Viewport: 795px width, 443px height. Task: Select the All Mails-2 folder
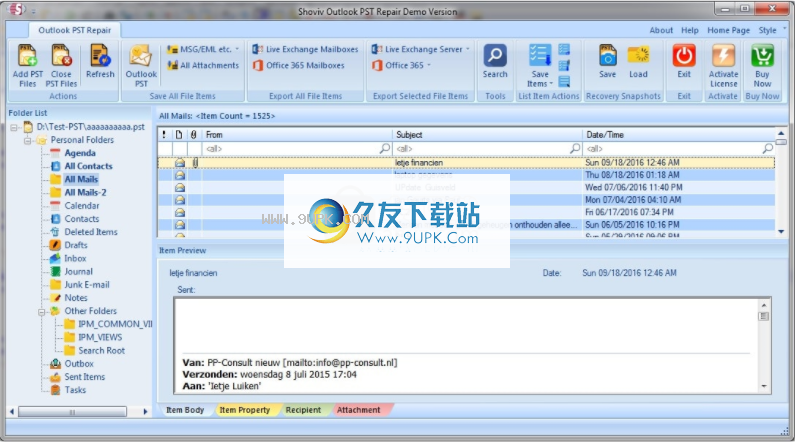pos(85,193)
